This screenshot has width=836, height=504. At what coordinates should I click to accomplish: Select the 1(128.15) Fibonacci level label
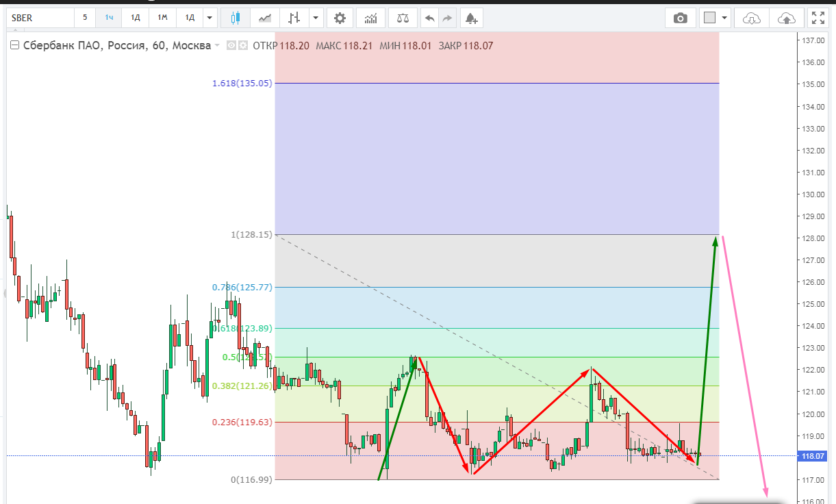[x=251, y=235]
